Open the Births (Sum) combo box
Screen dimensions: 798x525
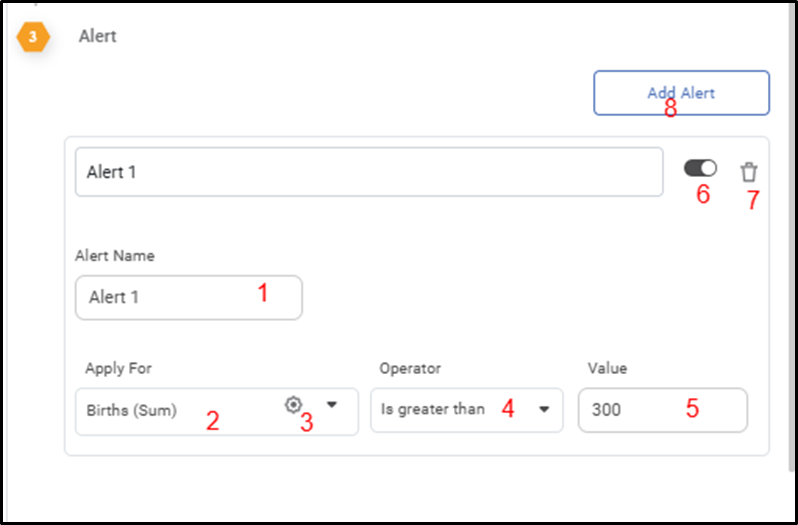[x=217, y=411]
